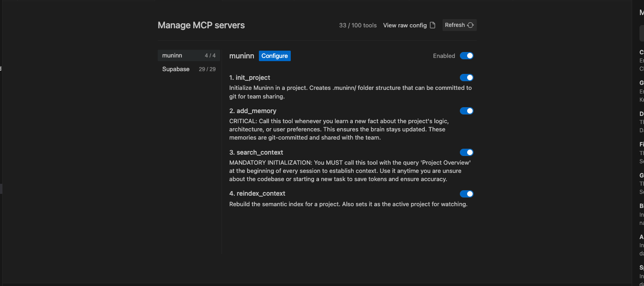The image size is (644, 286).
Task: Disable the muninn server Enabled toggle
Action: [466, 55]
